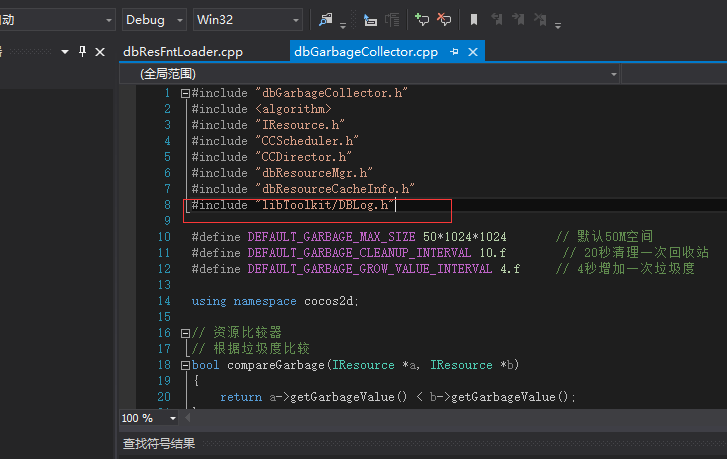Click the next bookmark icon

coord(518,19)
